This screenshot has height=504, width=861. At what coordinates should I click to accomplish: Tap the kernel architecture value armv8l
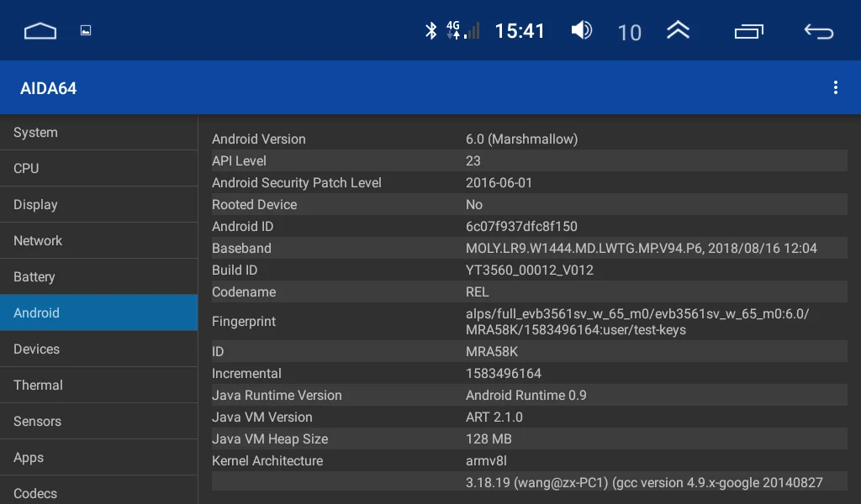486,460
